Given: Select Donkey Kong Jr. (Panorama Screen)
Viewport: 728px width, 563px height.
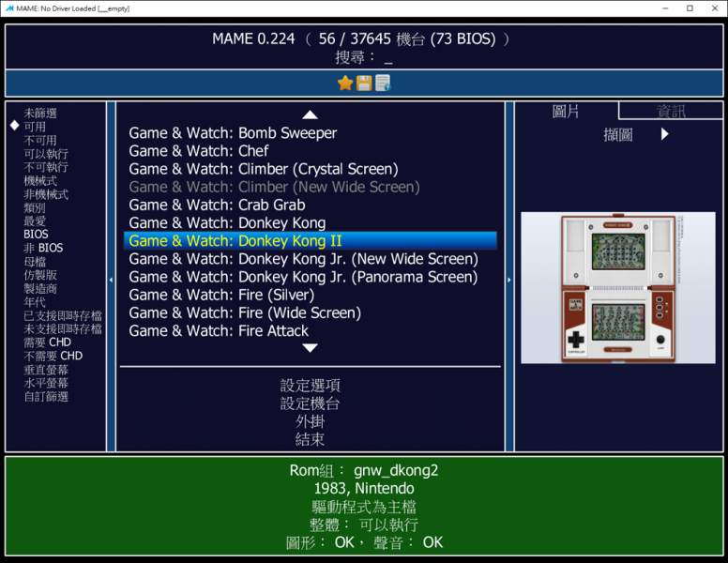Looking at the screenshot, I should point(311,277).
